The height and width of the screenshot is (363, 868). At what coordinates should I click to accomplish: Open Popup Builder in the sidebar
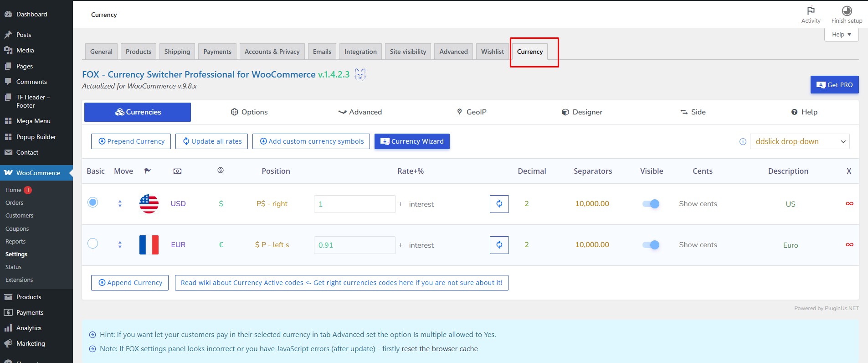(36, 137)
